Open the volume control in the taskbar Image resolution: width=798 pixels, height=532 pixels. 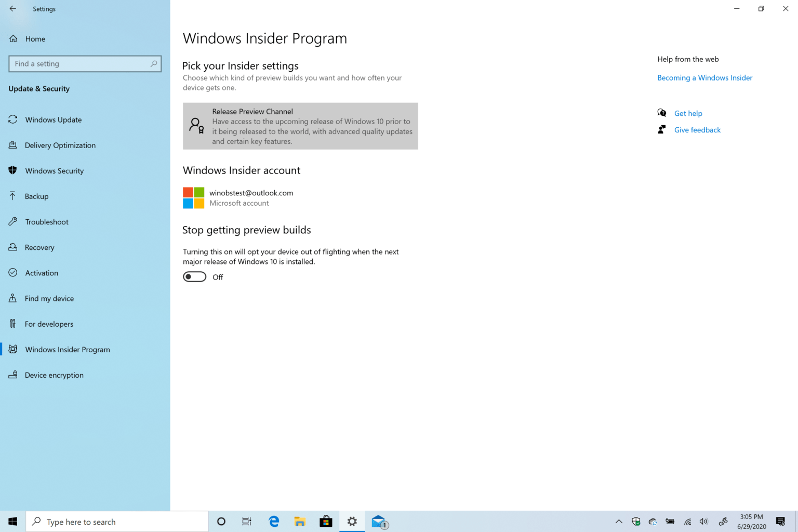[704, 521]
